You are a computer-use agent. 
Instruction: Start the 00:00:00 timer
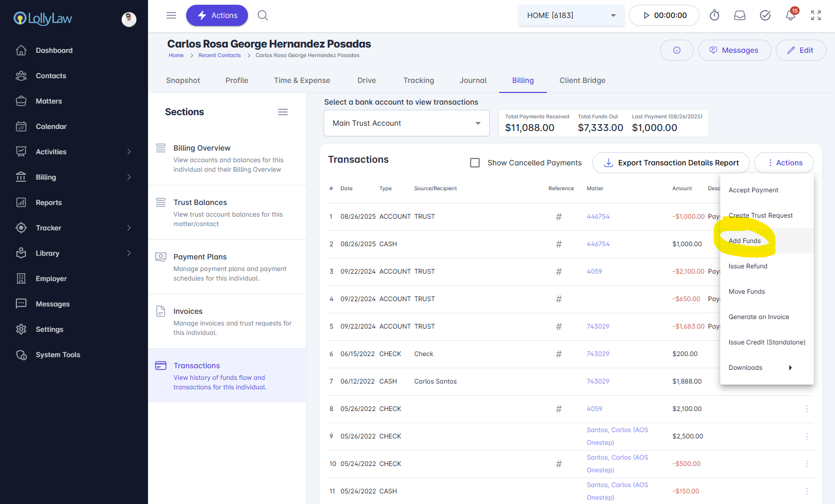tap(664, 15)
